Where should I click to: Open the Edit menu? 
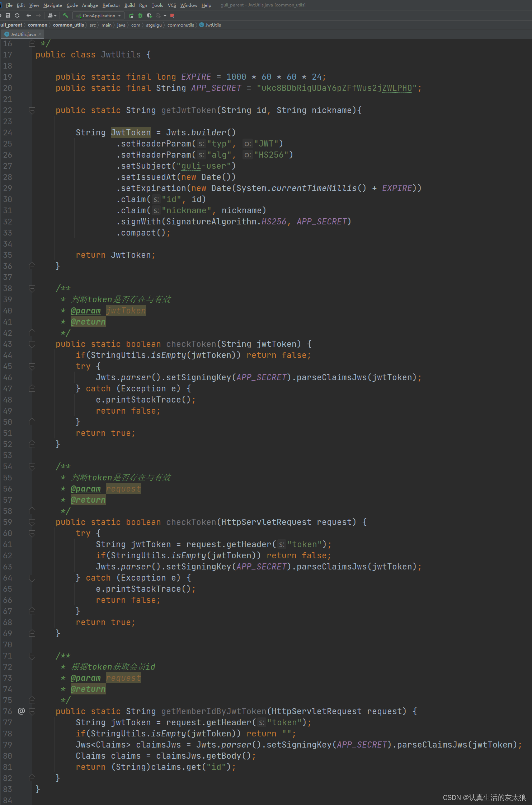click(21, 5)
